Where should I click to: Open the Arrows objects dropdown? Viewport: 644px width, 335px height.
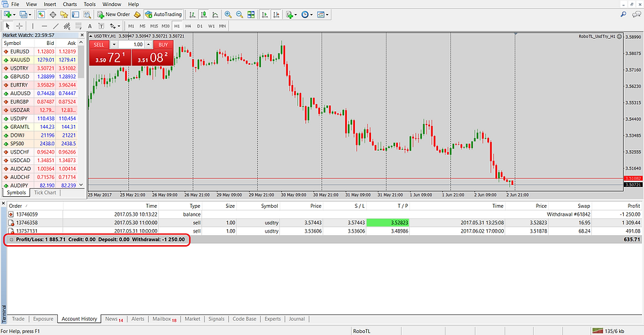click(115, 26)
